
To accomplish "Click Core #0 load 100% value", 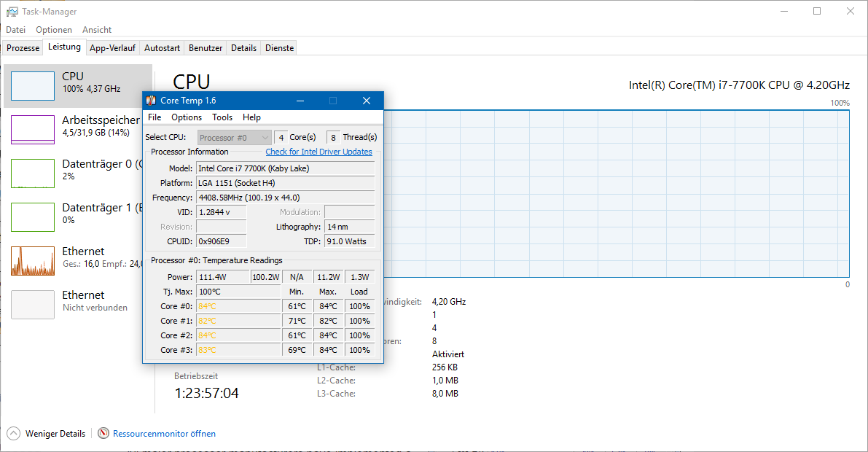I will click(x=359, y=306).
